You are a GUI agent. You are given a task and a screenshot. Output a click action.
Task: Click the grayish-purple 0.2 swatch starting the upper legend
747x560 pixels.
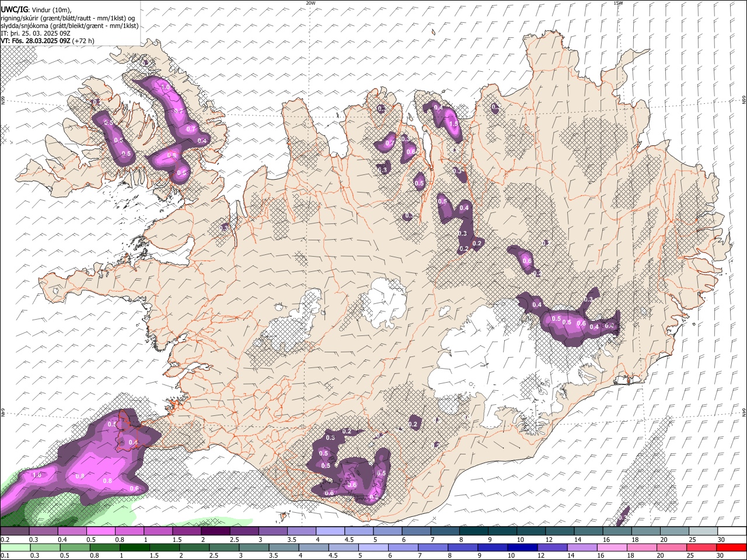pyautogui.click(x=15, y=531)
